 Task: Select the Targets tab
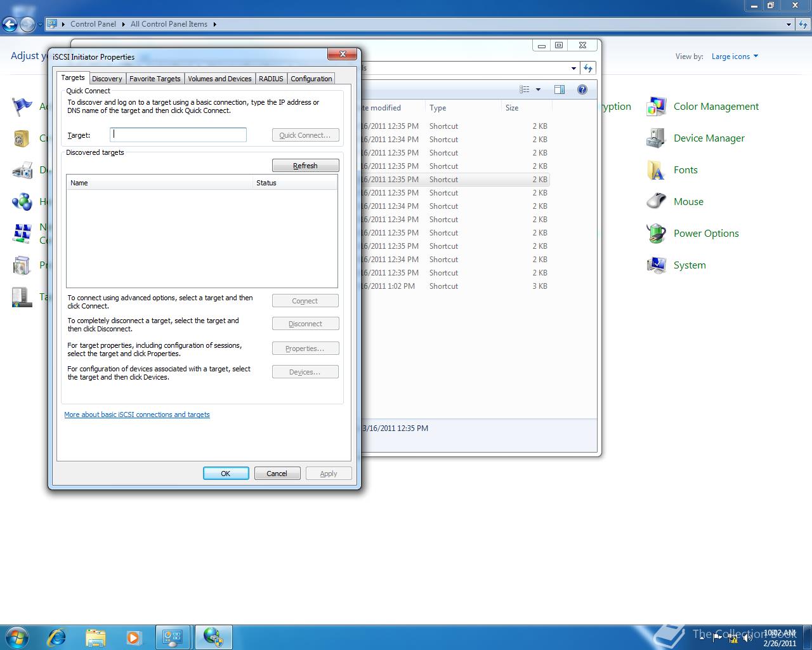click(x=73, y=77)
